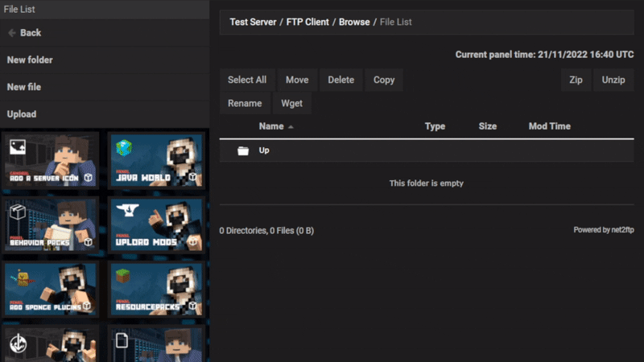Click the Zip button
The image size is (644, 362).
pos(576,80)
